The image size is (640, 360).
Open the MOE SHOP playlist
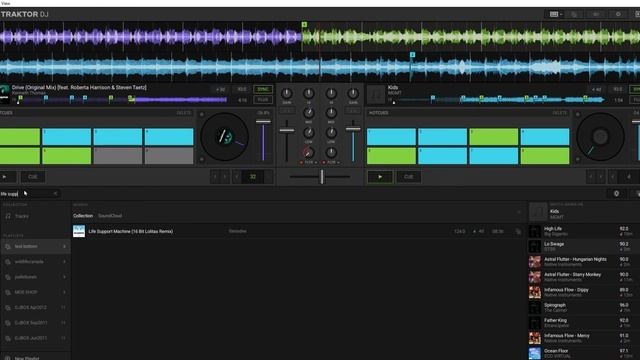click(35, 292)
